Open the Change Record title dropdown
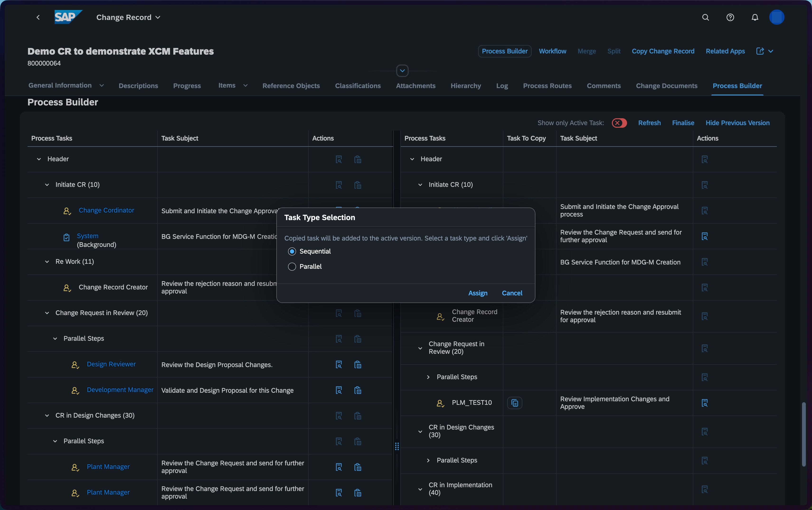 click(x=158, y=17)
